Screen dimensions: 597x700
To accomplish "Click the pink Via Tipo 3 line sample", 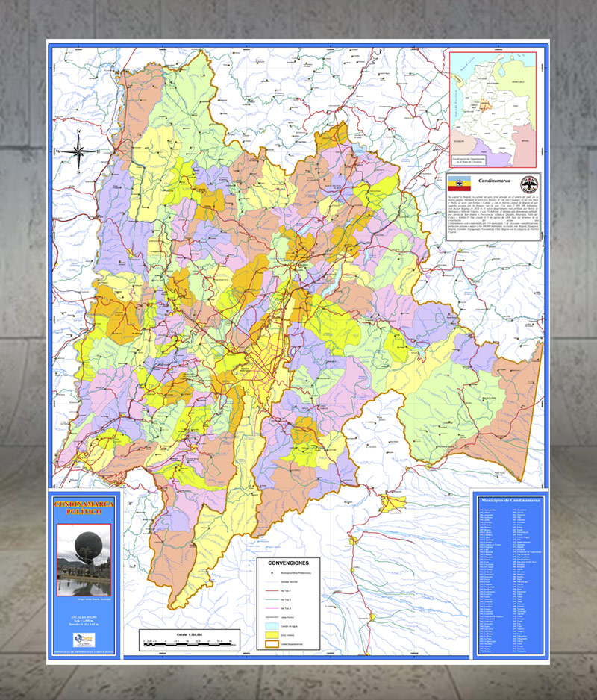I will (272, 608).
